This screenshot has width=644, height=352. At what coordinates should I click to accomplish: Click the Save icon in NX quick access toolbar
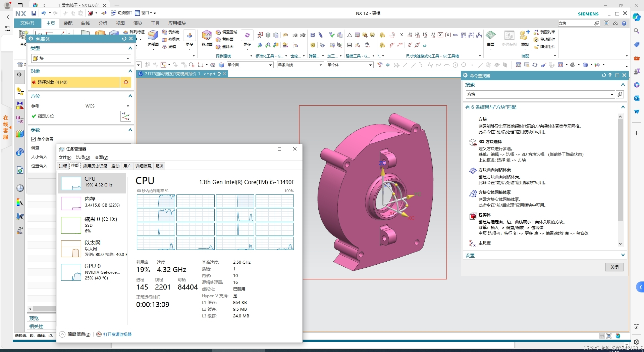34,13
